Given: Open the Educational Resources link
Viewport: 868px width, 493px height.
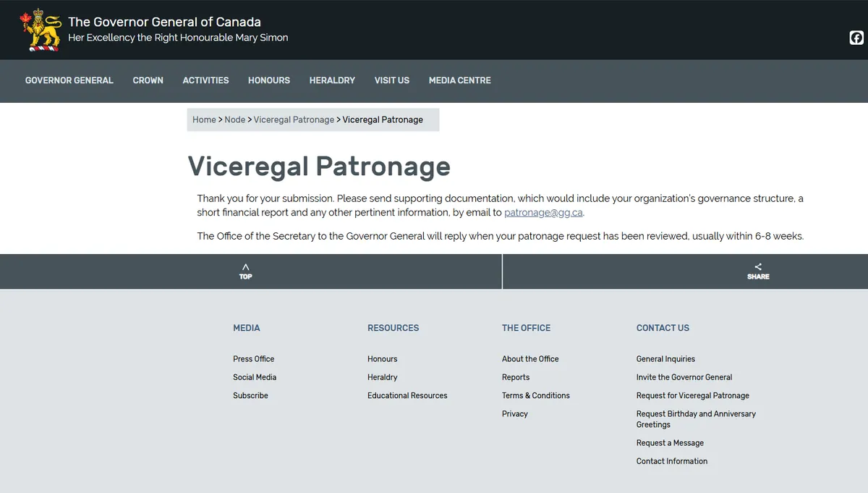Looking at the screenshot, I should tap(407, 395).
